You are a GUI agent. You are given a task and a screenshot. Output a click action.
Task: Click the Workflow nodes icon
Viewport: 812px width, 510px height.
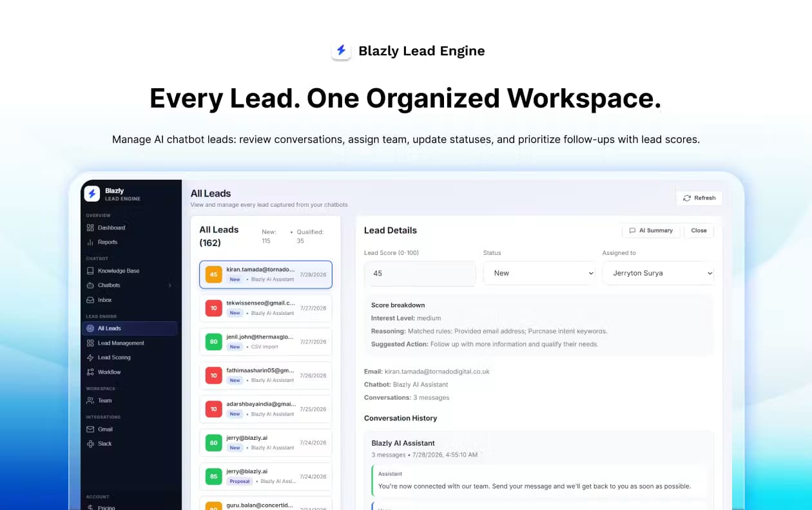tap(90, 372)
